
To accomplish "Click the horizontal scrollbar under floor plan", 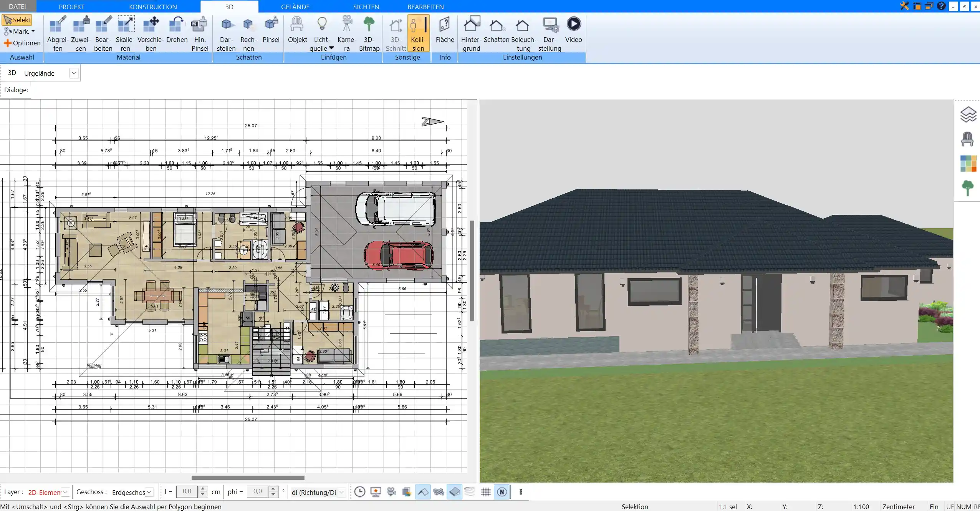I will click(x=248, y=478).
